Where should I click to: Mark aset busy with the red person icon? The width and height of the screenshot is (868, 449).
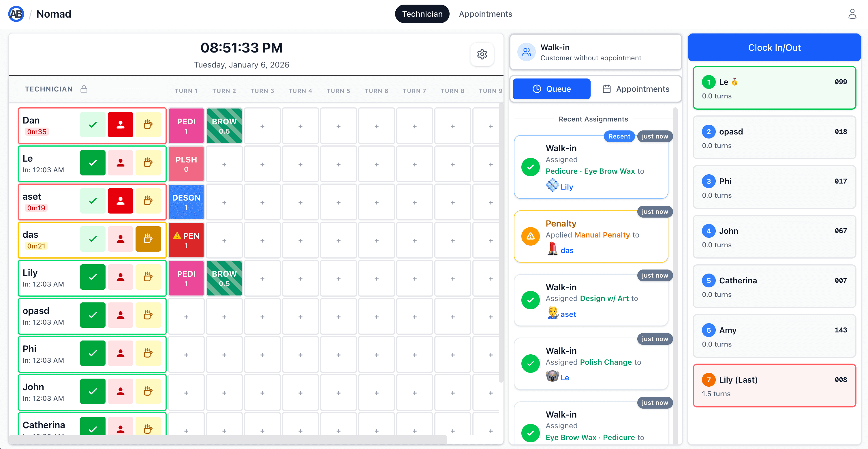point(120,201)
